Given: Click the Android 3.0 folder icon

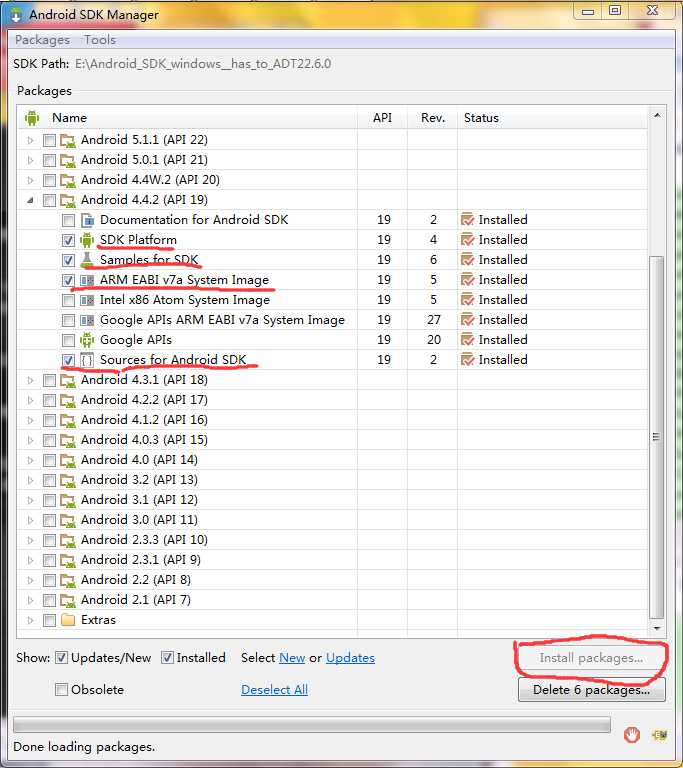Looking at the screenshot, I should tap(68, 520).
